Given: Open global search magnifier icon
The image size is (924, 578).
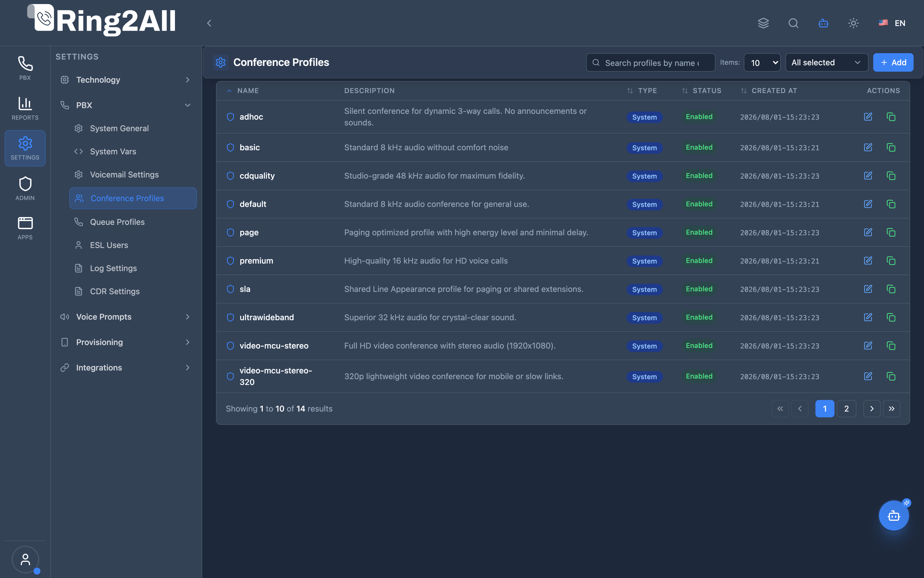Looking at the screenshot, I should (793, 23).
